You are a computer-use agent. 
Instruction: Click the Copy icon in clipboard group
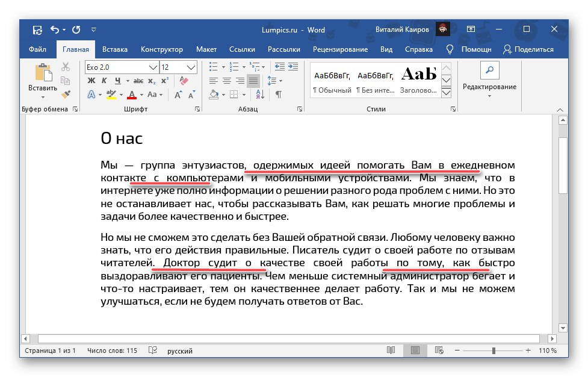65,80
